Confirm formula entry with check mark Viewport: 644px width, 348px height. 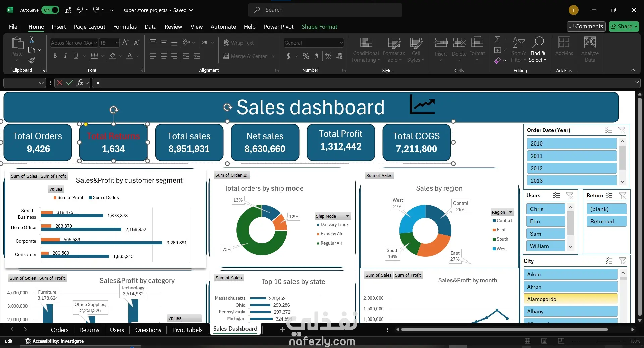70,83
